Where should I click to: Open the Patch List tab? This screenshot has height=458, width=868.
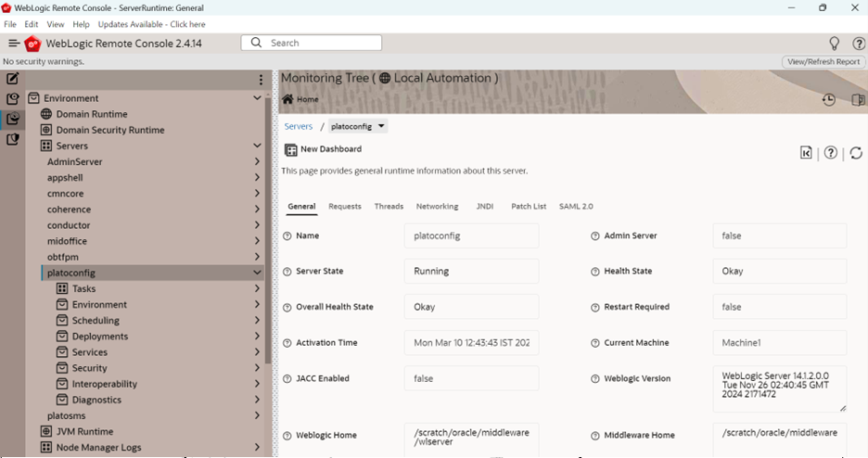(529, 207)
